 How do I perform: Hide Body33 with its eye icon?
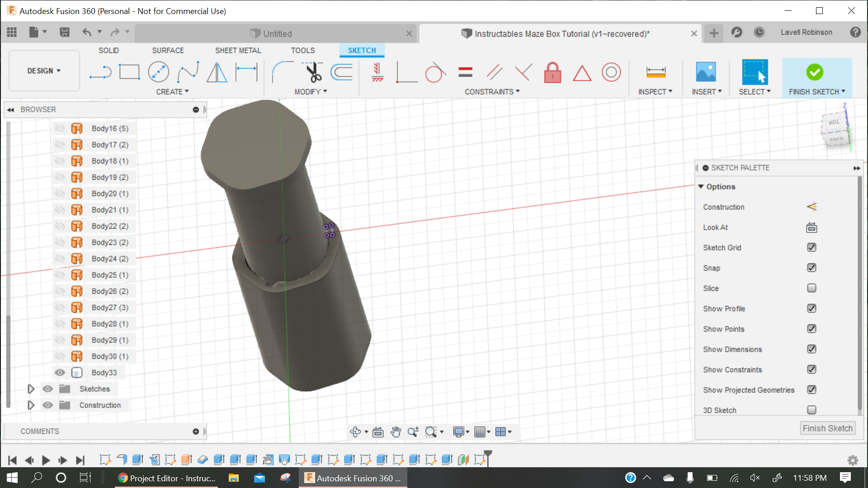point(60,372)
